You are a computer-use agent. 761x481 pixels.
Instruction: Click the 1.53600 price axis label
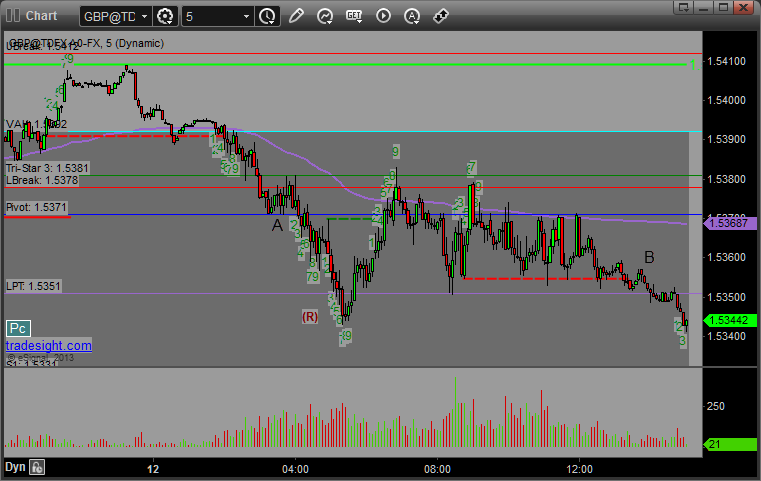(727, 257)
